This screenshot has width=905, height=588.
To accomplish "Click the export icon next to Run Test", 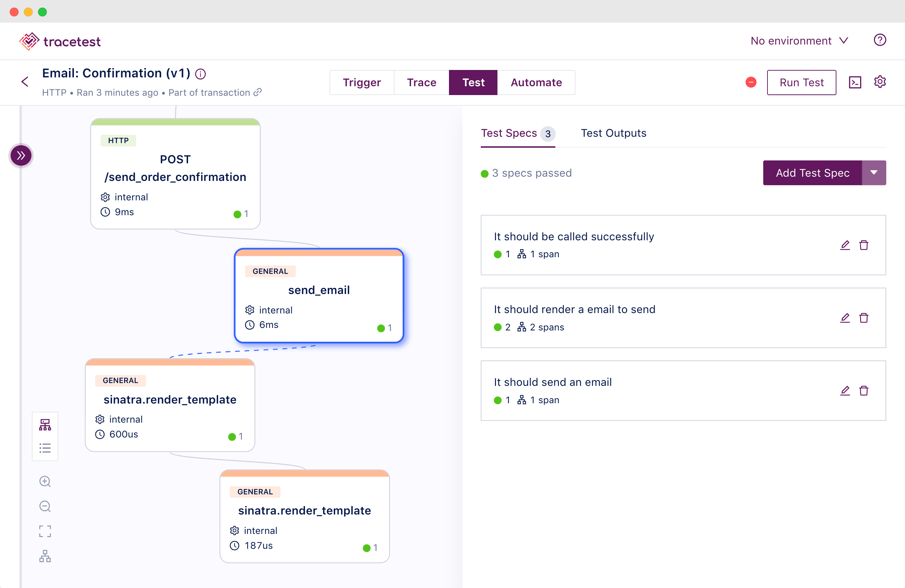I will (855, 82).
